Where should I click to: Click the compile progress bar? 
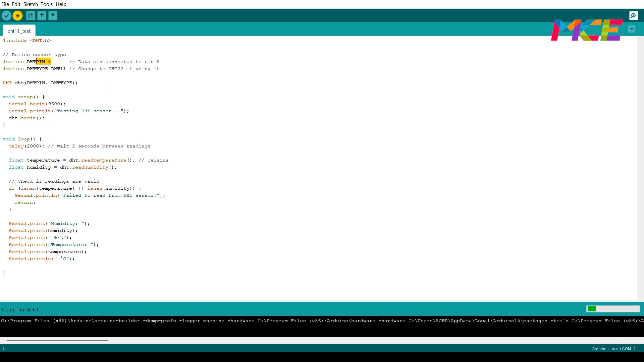point(613,309)
